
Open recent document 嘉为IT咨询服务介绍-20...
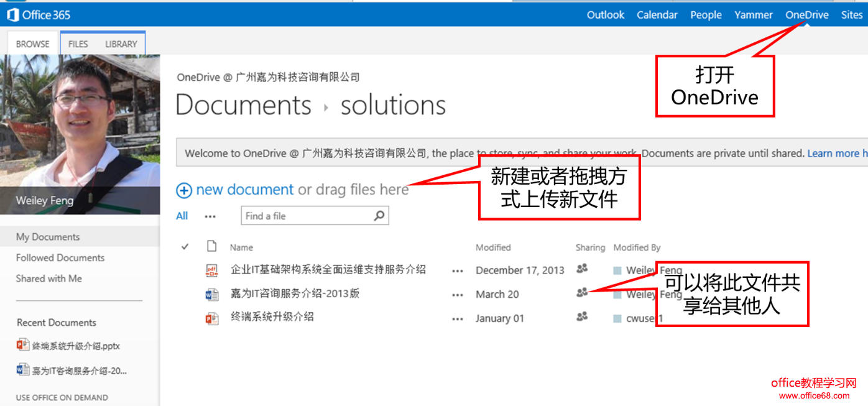tap(80, 371)
